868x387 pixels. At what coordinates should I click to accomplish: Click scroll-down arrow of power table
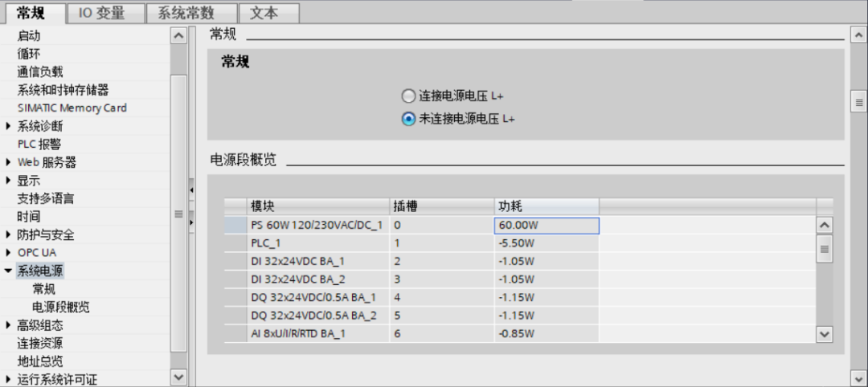click(x=825, y=334)
